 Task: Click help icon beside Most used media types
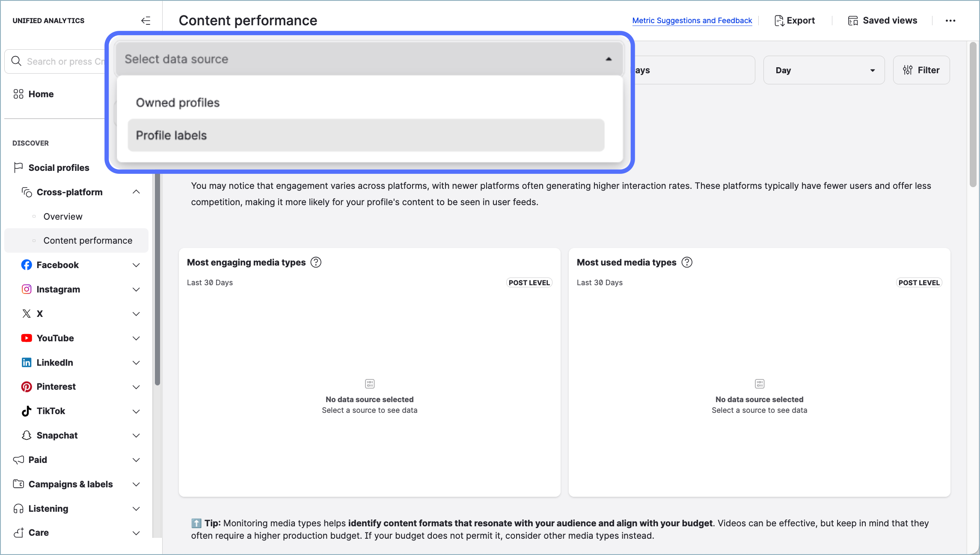(x=687, y=263)
